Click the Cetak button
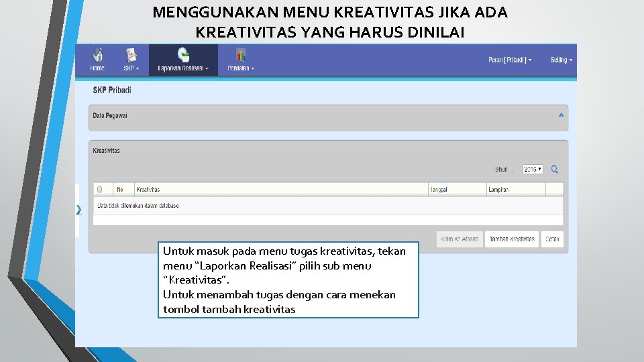 [x=552, y=239]
